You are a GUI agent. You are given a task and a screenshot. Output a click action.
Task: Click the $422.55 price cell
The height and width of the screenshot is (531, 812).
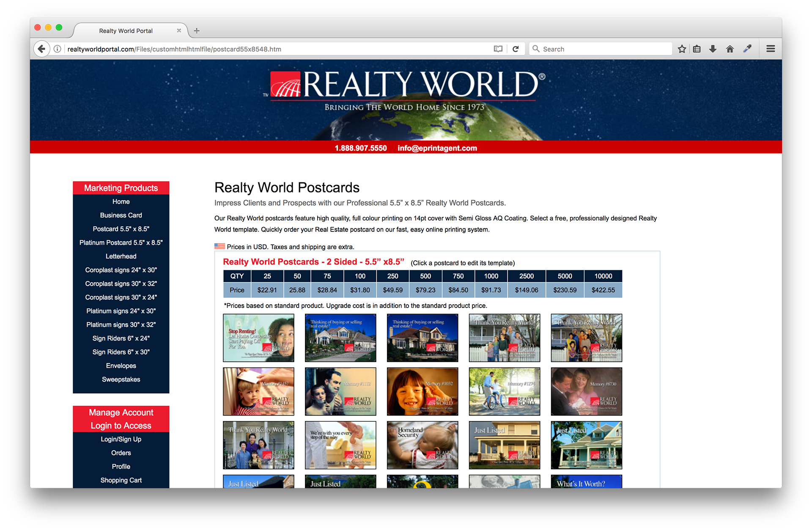(603, 290)
